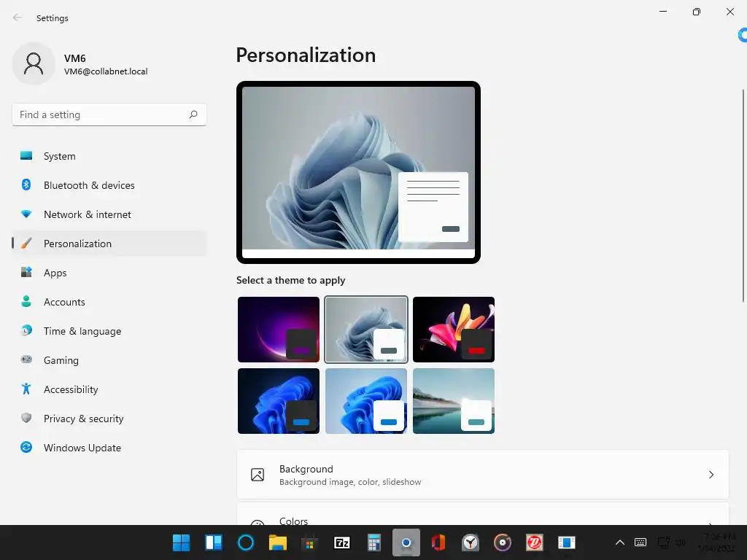Click the Background picture icon
This screenshot has height=560, width=747.
point(258,475)
